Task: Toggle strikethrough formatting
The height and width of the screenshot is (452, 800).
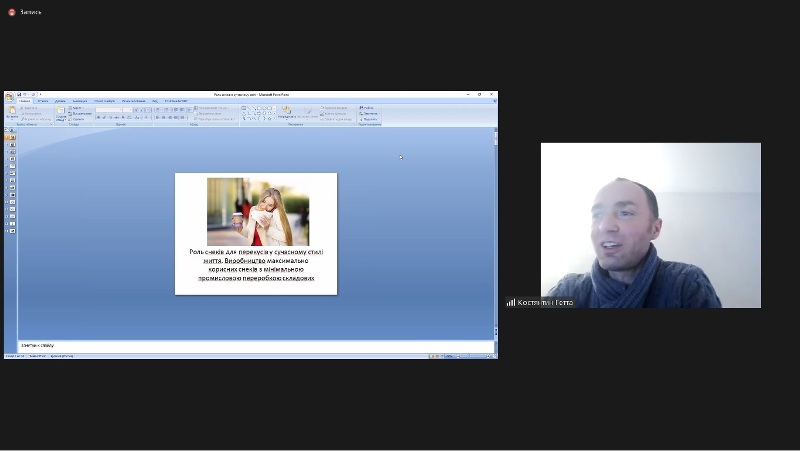Action: [x=116, y=117]
